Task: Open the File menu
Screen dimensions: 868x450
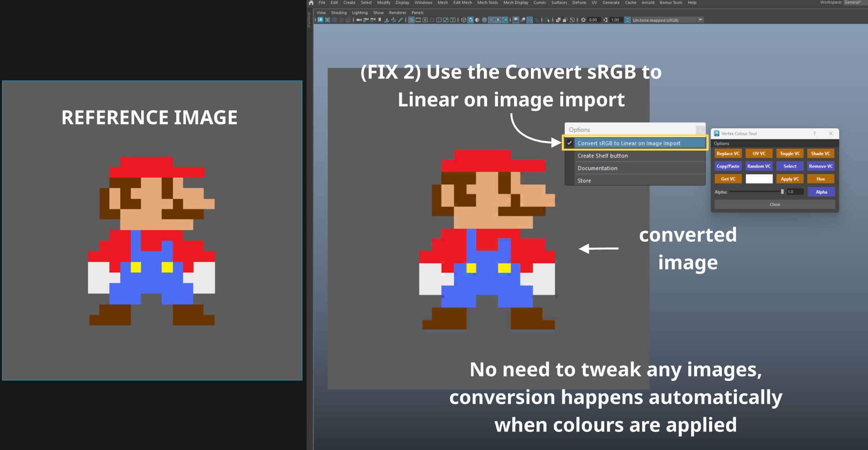Action: pos(322,3)
